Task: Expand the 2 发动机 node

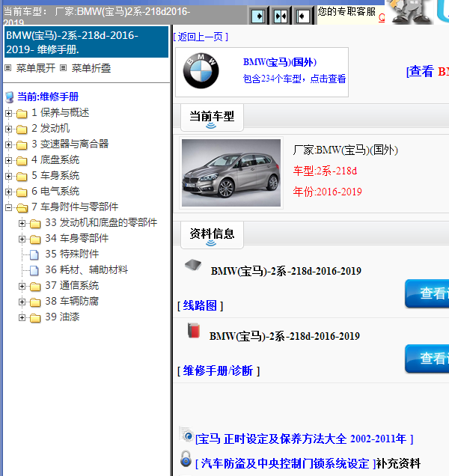Action: 8,129
